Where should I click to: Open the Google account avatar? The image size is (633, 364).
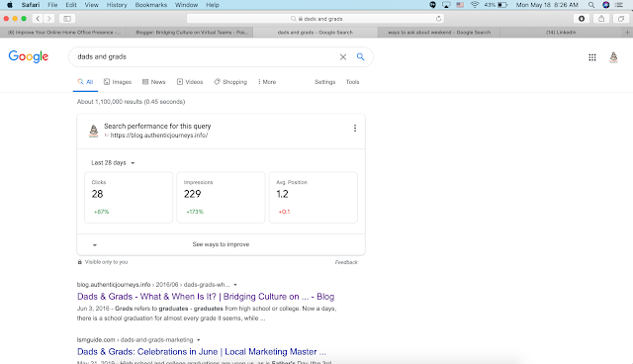(613, 57)
